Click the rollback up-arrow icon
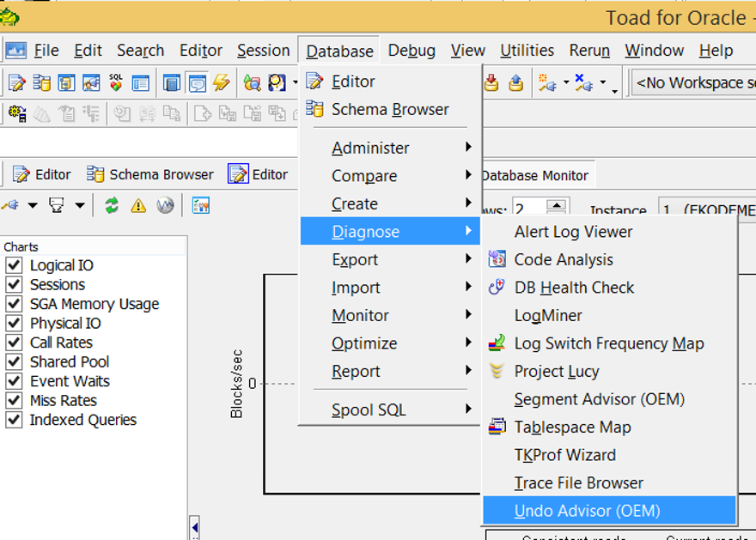 click(516, 83)
